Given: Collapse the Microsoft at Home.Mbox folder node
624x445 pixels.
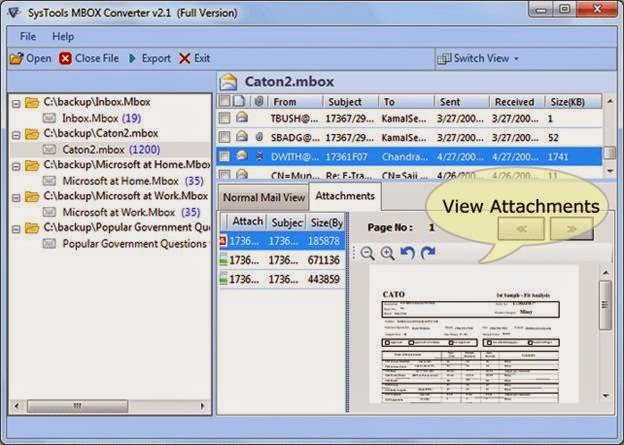Looking at the screenshot, I should coord(16,166).
